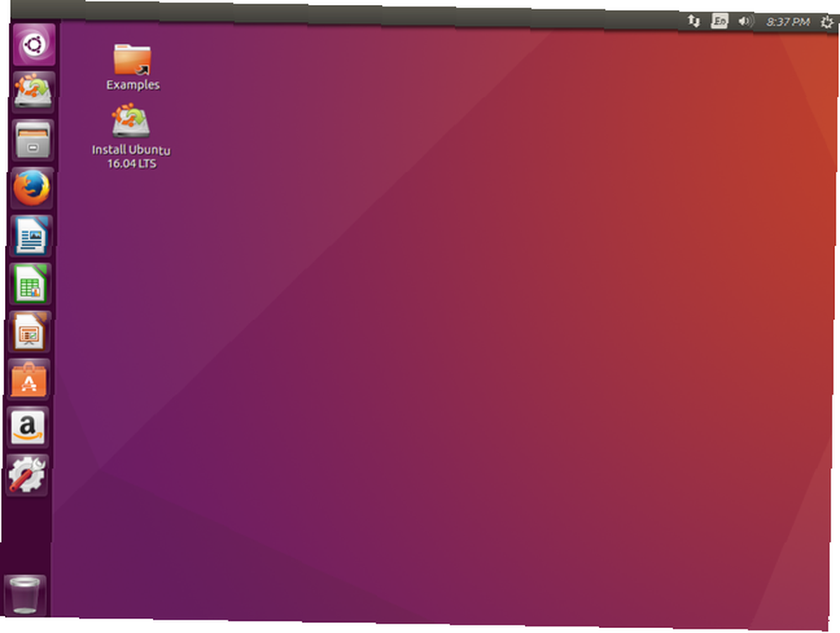
Task: Open the En keyboard layout indicator
Action: [x=719, y=21]
